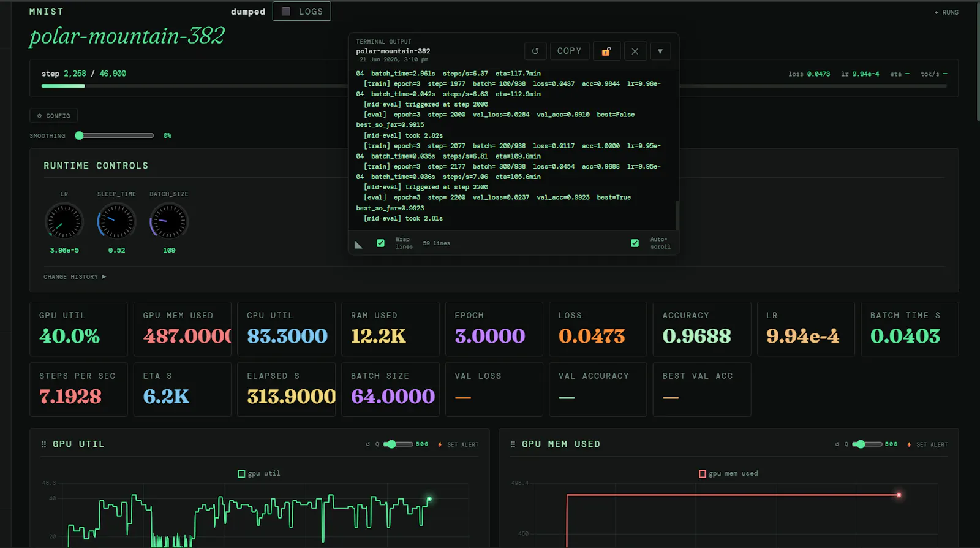
Task: Toggle the Auto-scroll checkbox
Action: click(635, 243)
